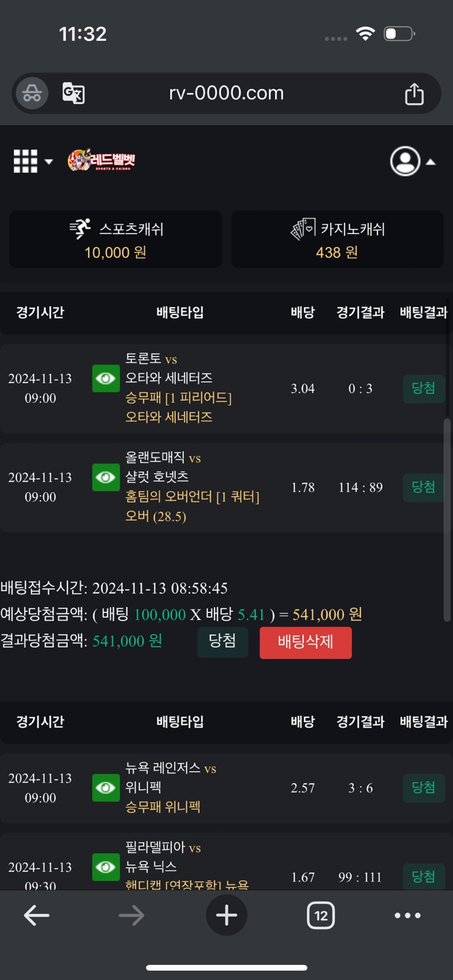
Task: Expand the arrow next to profile icon
Action: pos(431,162)
